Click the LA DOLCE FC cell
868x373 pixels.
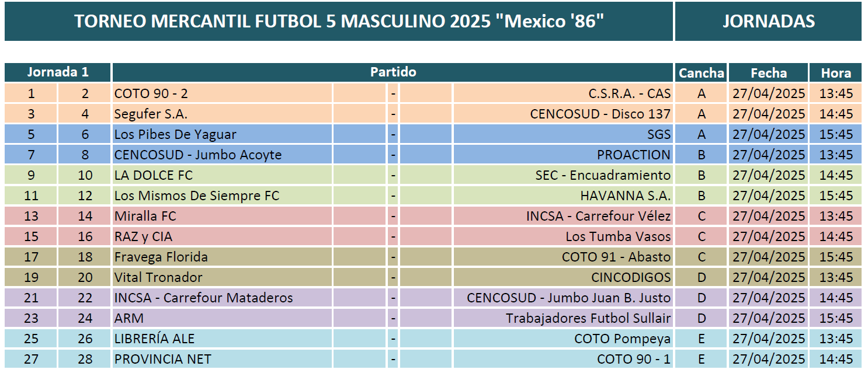point(222,175)
